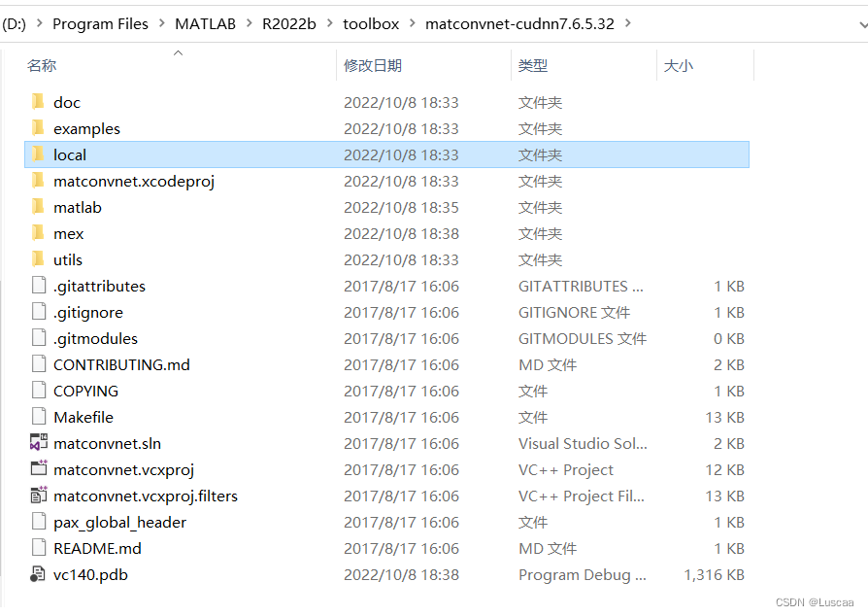Viewport: 868px width, 616px height.
Task: Select the examples folder name
Action: pos(87,128)
